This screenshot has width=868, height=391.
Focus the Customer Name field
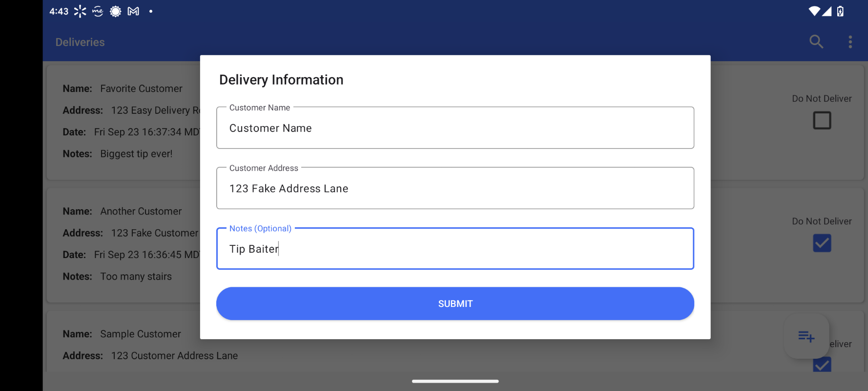pos(455,128)
